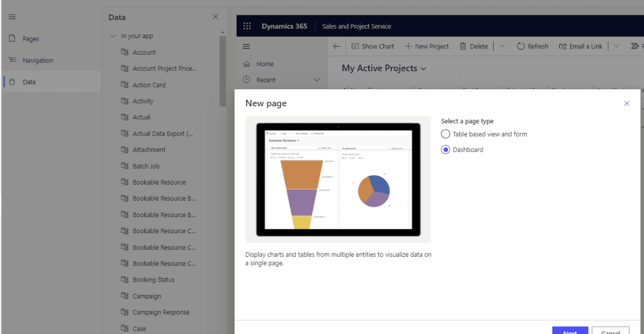This screenshot has width=644, height=334.
Task: Click the table icon beside Account
Action: click(124, 52)
